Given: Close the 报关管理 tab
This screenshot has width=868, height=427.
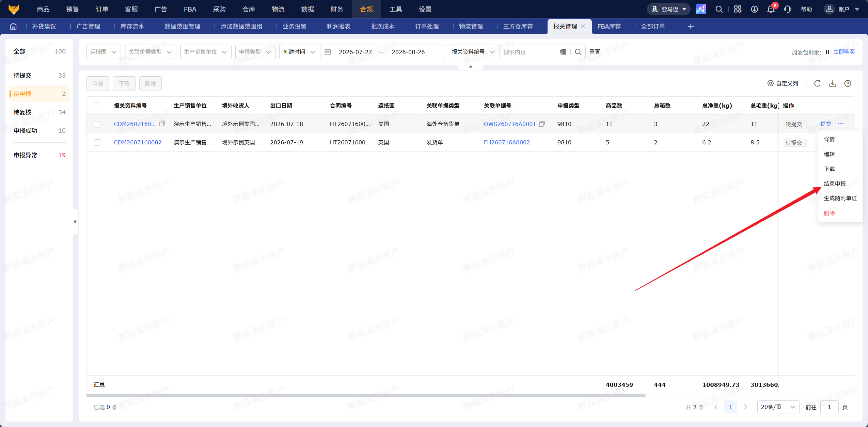Looking at the screenshot, I should point(583,26).
